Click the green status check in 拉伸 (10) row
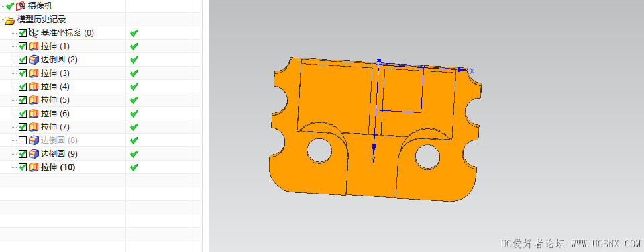The image size is (644, 252). click(134, 167)
